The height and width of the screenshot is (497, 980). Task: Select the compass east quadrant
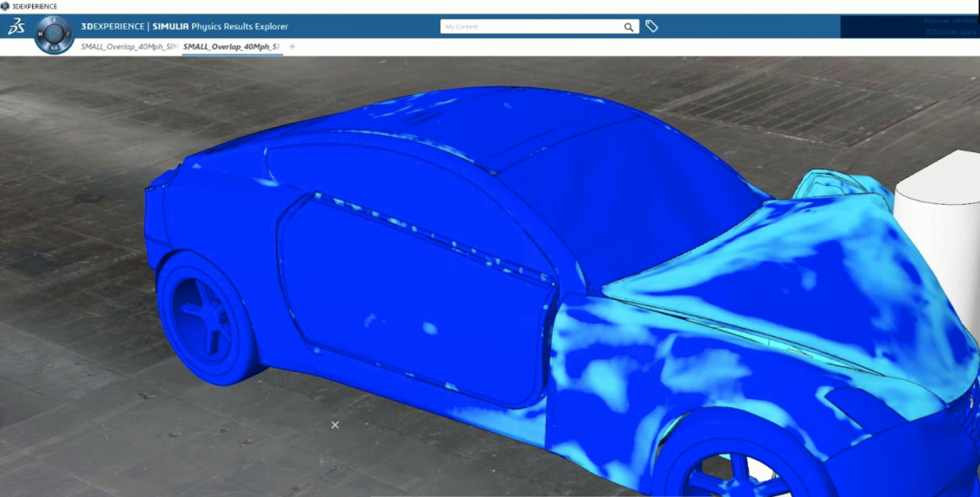pyautogui.click(x=67, y=35)
